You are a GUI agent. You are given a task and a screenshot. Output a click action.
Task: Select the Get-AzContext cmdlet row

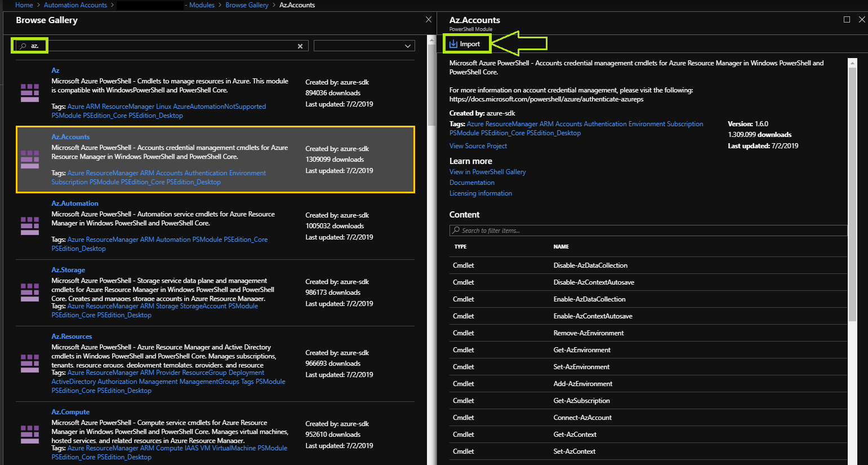648,435
